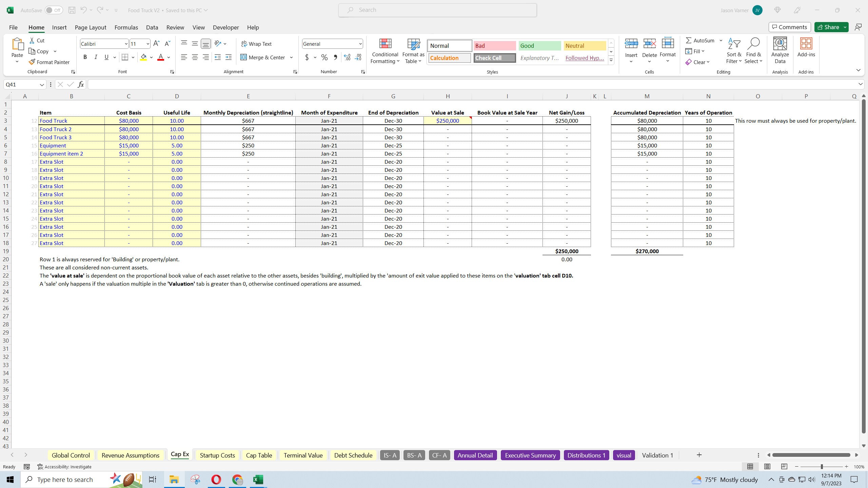Open File Explorer from the taskbar
The image size is (868, 488).
click(x=174, y=480)
